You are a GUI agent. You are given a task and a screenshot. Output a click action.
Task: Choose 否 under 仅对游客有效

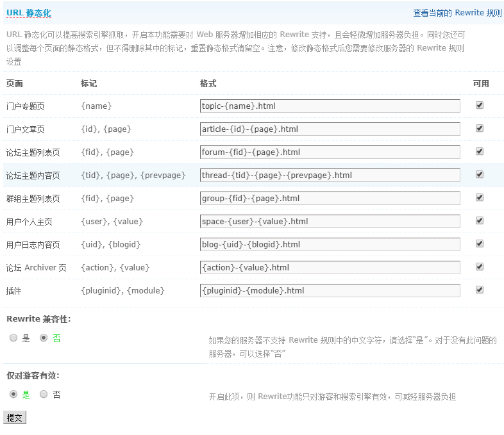pyautogui.click(x=44, y=394)
